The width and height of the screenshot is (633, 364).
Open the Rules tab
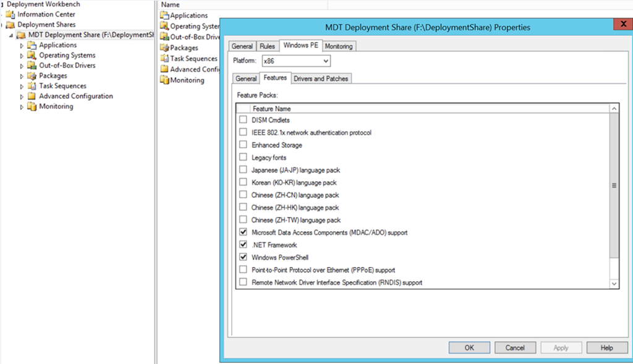267,46
